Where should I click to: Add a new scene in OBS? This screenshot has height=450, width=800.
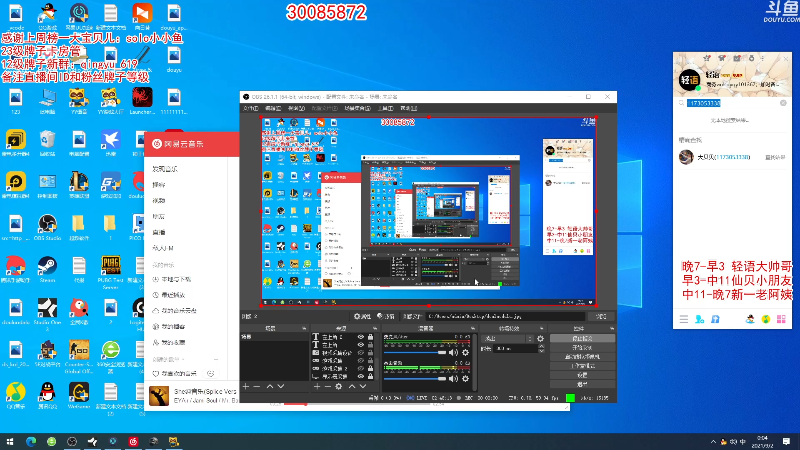245,386
